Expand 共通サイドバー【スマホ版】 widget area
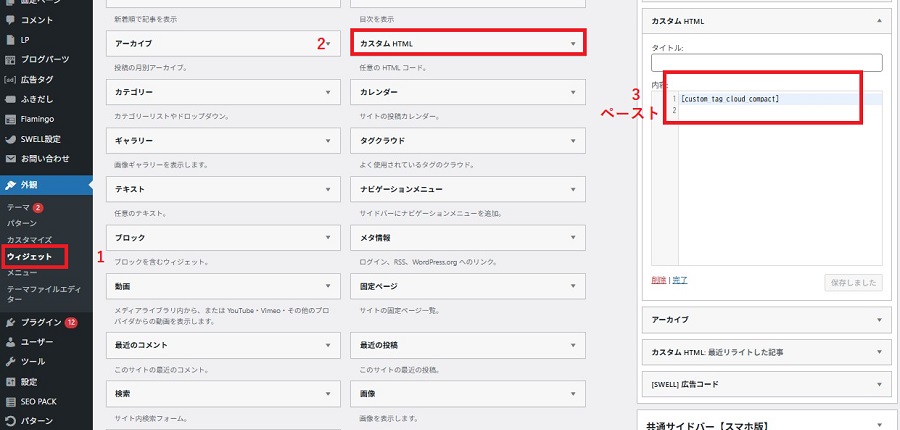The image size is (900, 430). [x=878, y=425]
